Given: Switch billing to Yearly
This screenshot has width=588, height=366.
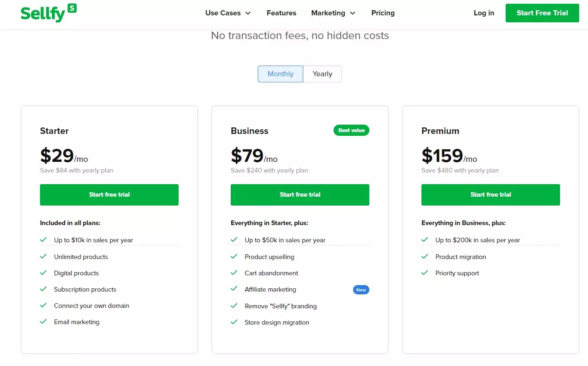Looking at the screenshot, I should tap(322, 74).
